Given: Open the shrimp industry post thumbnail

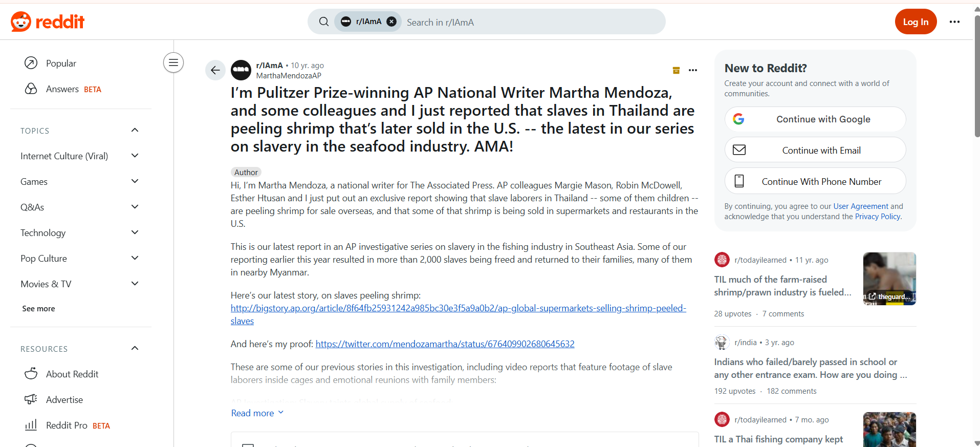Looking at the screenshot, I should pyautogui.click(x=889, y=279).
